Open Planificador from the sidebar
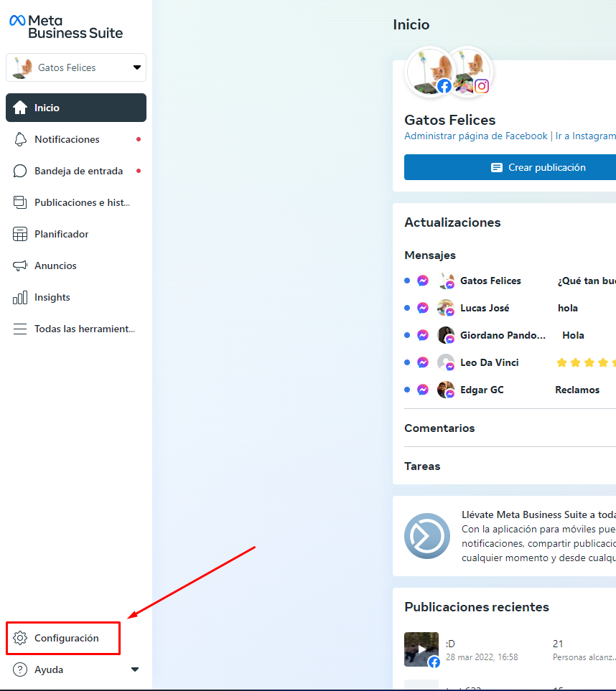Viewport: 616px width, 691px height. [x=76, y=234]
